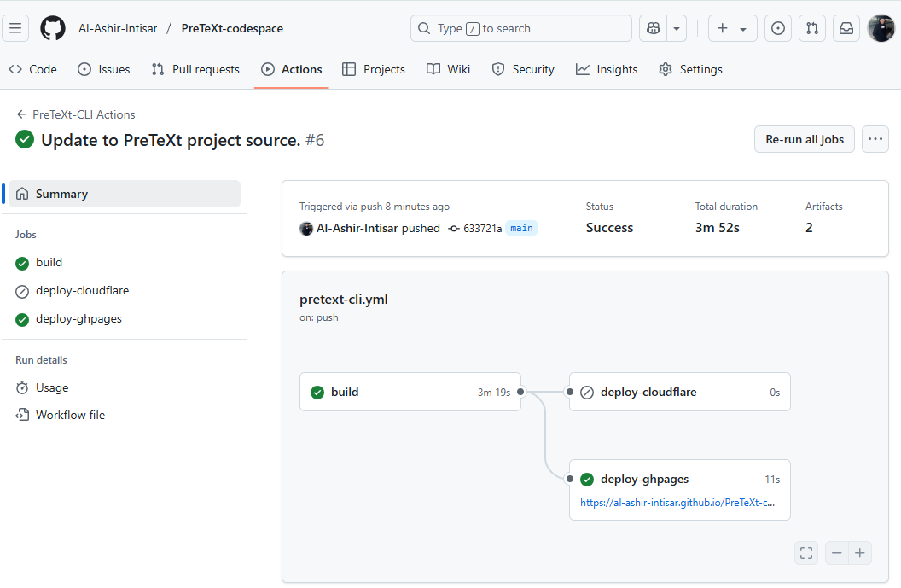Click the Artifacts count 2
Image resolution: width=901 pixels, height=588 pixels.
coord(809,228)
